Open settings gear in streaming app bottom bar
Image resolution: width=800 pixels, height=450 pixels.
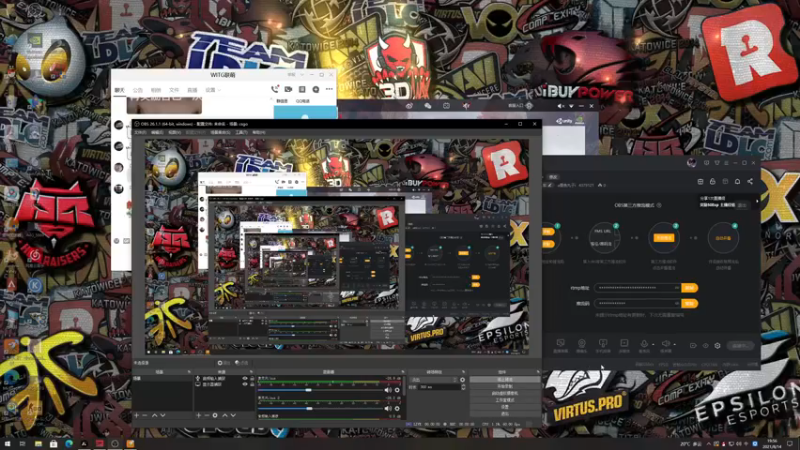click(x=717, y=345)
